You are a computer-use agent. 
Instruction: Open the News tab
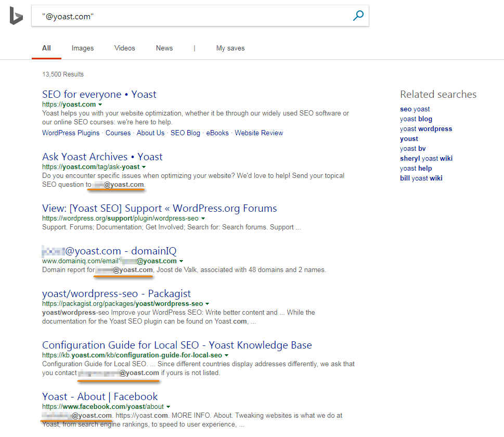click(x=164, y=48)
